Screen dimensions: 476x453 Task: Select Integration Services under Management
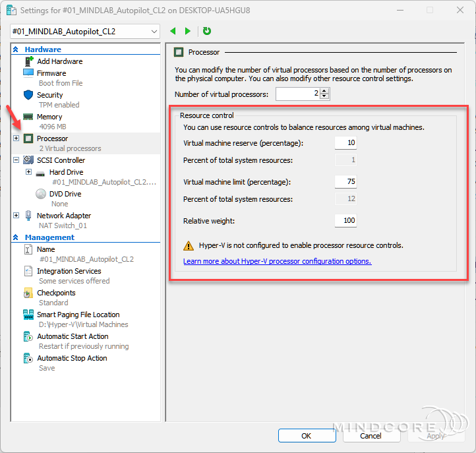click(x=69, y=271)
